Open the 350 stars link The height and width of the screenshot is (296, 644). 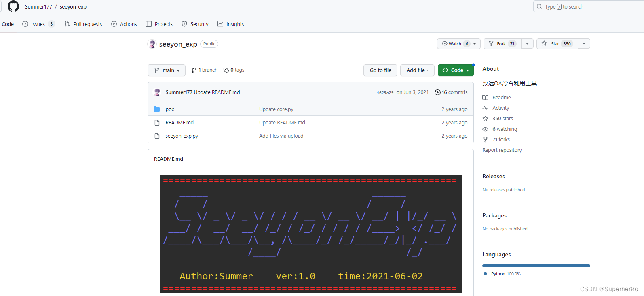tap(503, 119)
